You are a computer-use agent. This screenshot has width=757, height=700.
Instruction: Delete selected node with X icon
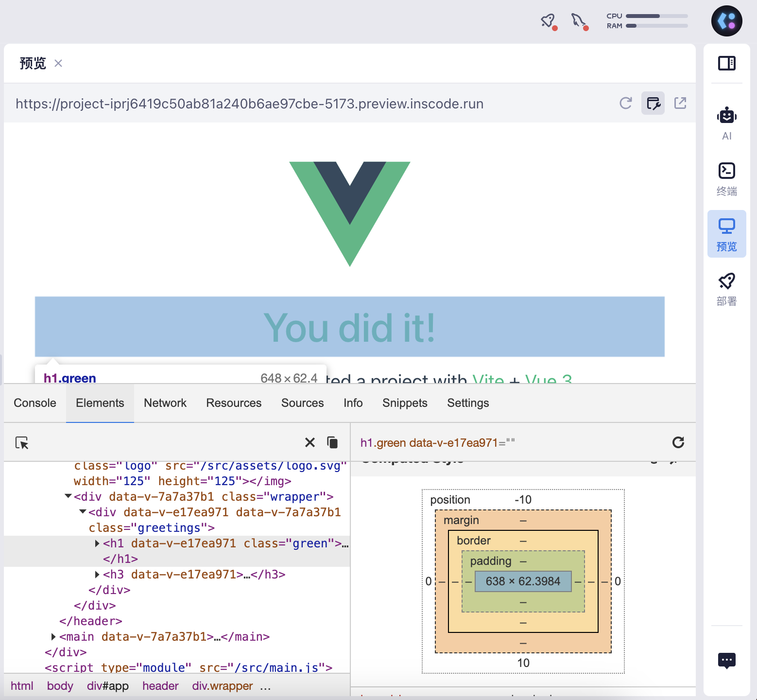pos(310,442)
